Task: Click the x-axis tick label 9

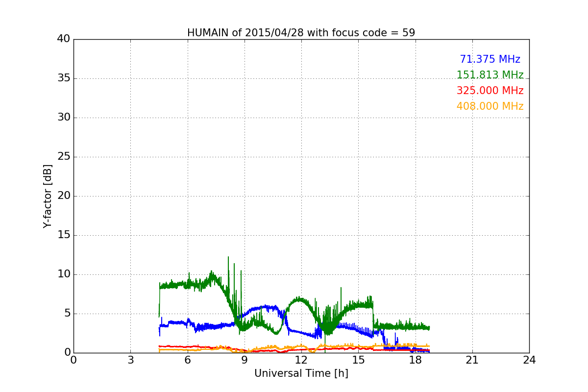Action: [245, 360]
